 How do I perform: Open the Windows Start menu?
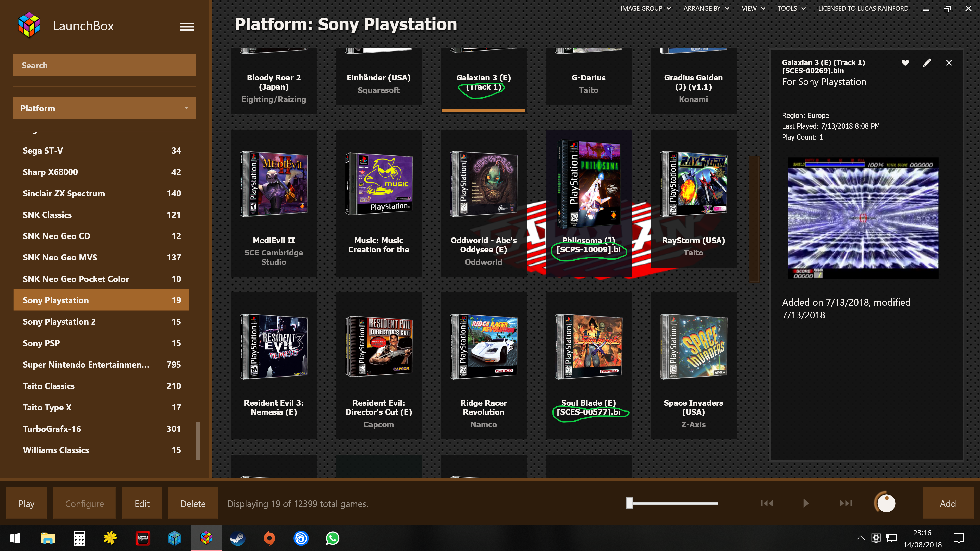[15, 538]
